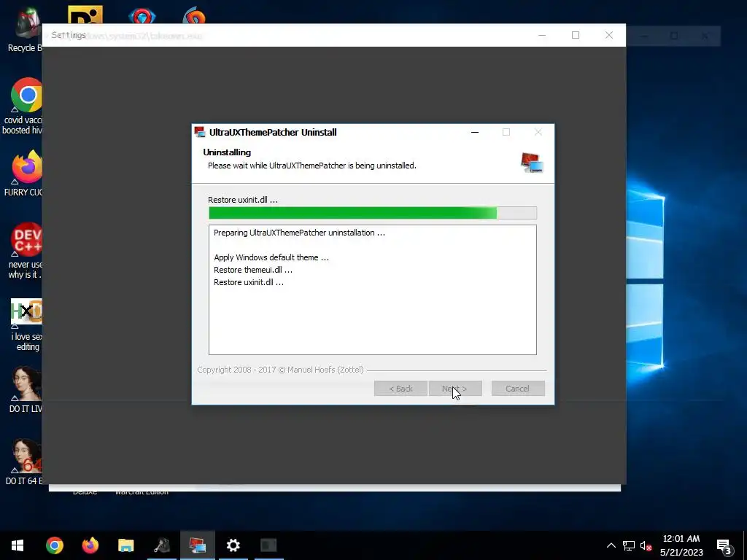Open the muted volume tray icon
Image resolution: width=747 pixels, height=560 pixels.
point(646,545)
